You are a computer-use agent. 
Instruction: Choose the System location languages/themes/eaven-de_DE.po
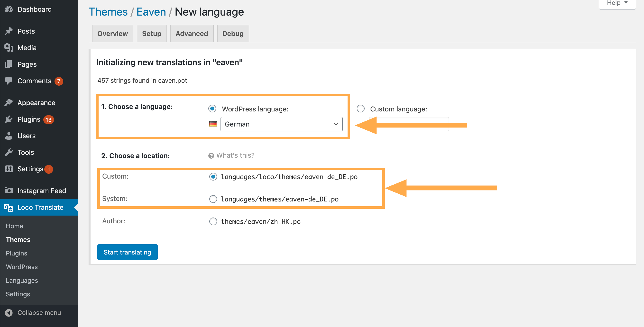tap(213, 199)
